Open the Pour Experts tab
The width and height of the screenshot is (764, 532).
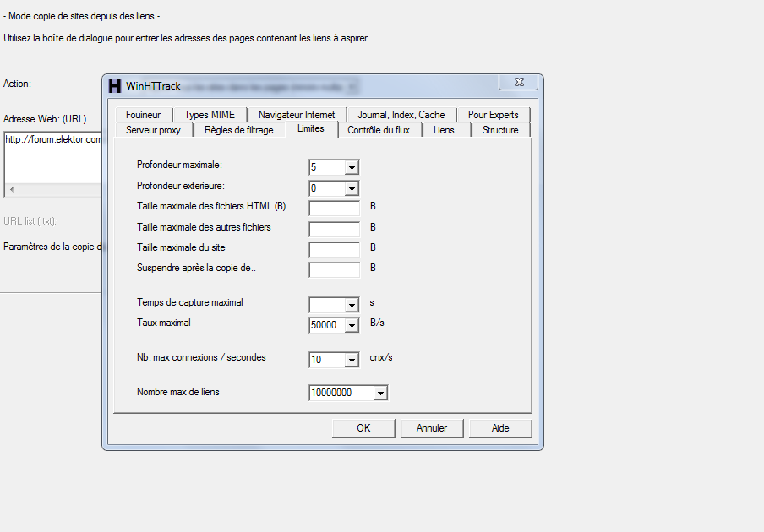point(493,115)
